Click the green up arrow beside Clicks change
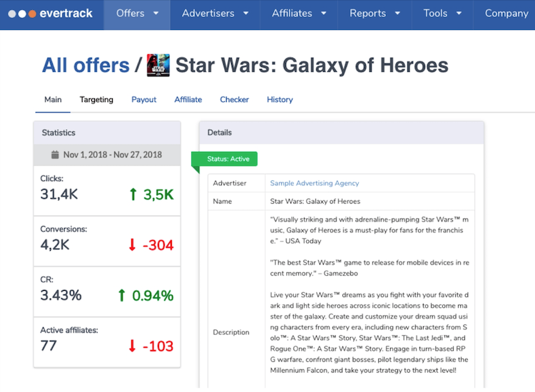Screen dimensions: 535x392 point(133,195)
